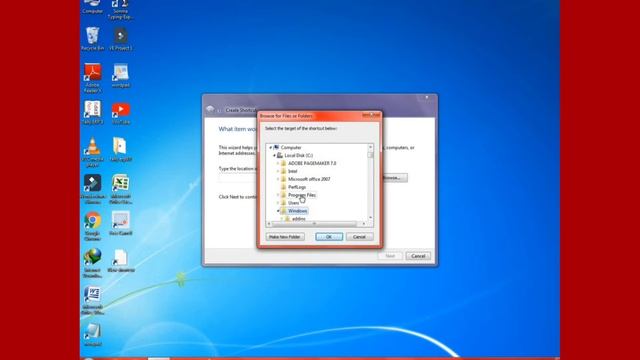Open the notepad shortcut below Word icon
This screenshot has width=640, height=360.
point(93,335)
